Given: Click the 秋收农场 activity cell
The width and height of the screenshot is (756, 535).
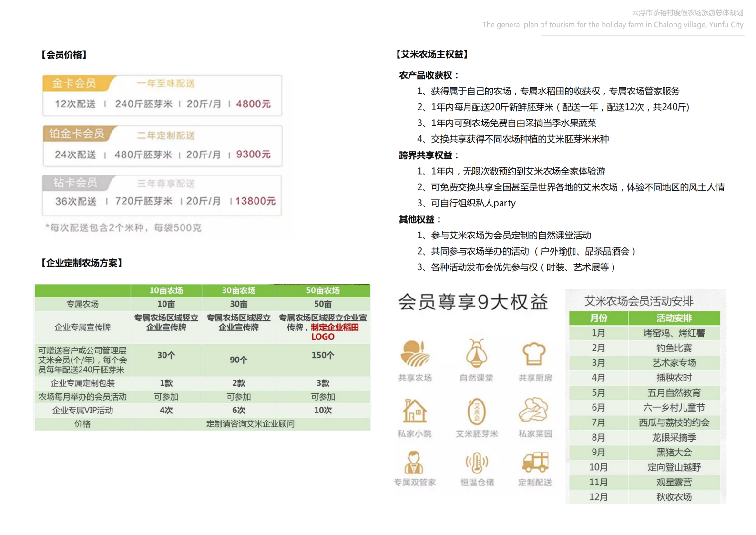Looking at the screenshot, I should (x=674, y=497).
